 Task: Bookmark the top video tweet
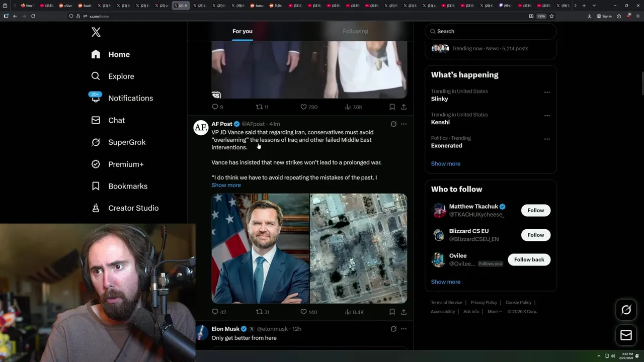(392, 107)
